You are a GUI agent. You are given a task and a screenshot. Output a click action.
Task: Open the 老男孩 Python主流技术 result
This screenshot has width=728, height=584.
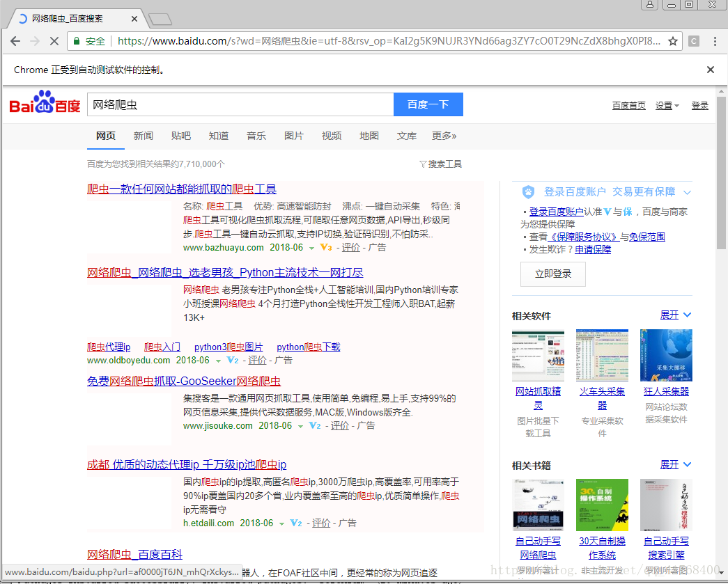click(225, 272)
